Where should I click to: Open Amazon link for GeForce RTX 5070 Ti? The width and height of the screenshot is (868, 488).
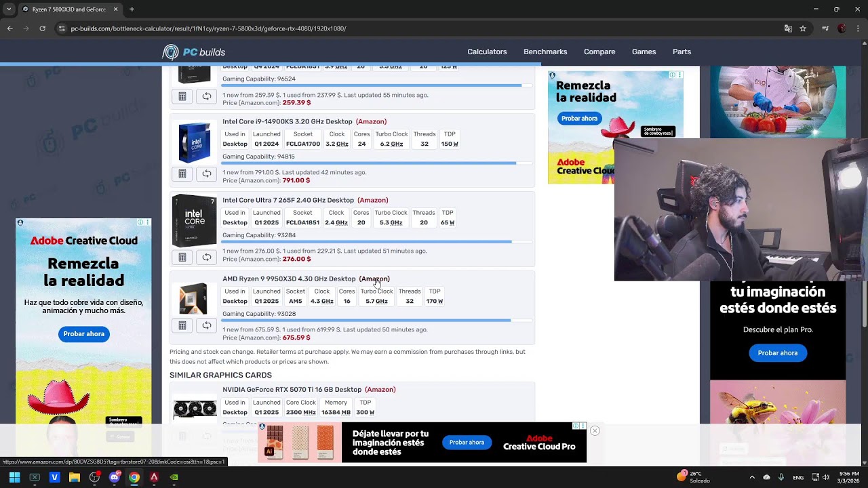tap(380, 390)
